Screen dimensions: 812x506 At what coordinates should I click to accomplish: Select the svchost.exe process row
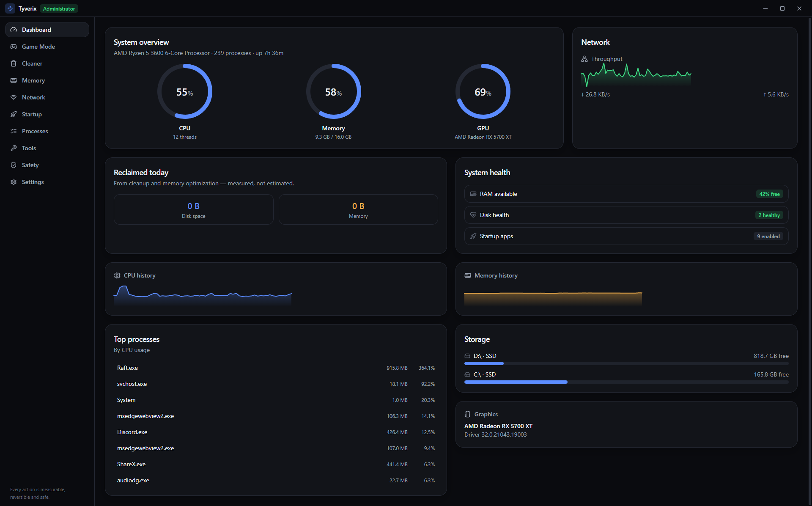click(x=276, y=384)
